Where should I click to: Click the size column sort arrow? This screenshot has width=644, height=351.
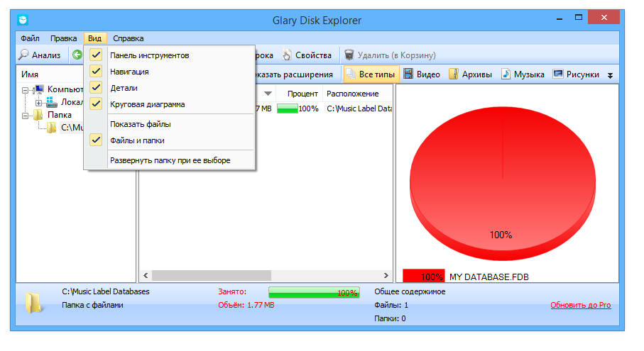[x=268, y=94]
